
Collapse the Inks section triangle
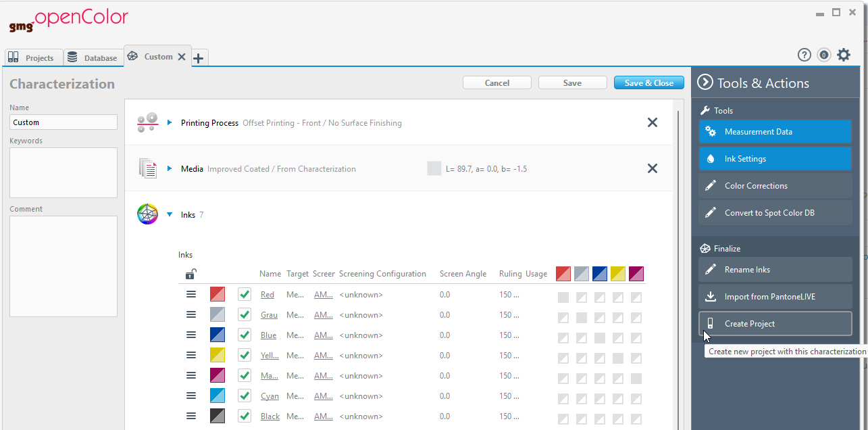[x=169, y=214]
